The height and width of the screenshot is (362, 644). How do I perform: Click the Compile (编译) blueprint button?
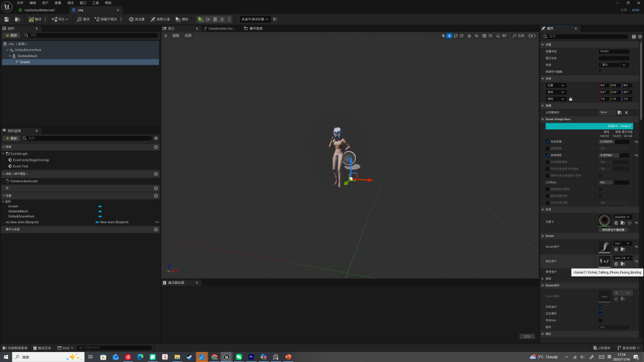[x=36, y=19]
